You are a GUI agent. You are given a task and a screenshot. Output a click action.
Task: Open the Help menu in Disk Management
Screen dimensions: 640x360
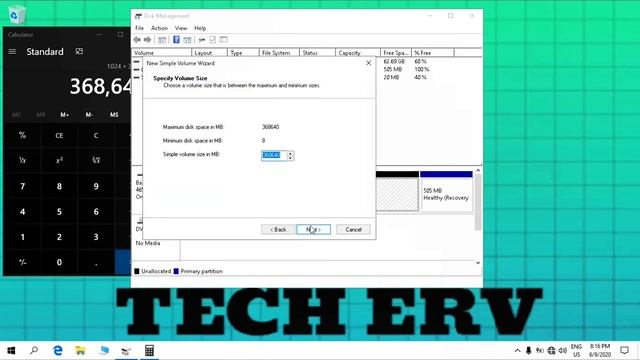coord(200,28)
